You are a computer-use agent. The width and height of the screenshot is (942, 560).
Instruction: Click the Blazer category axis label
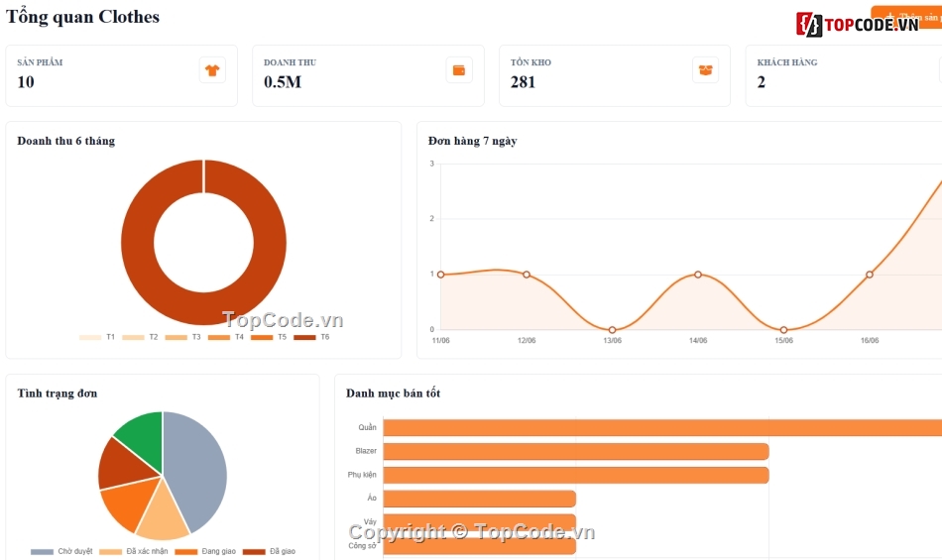tap(366, 451)
